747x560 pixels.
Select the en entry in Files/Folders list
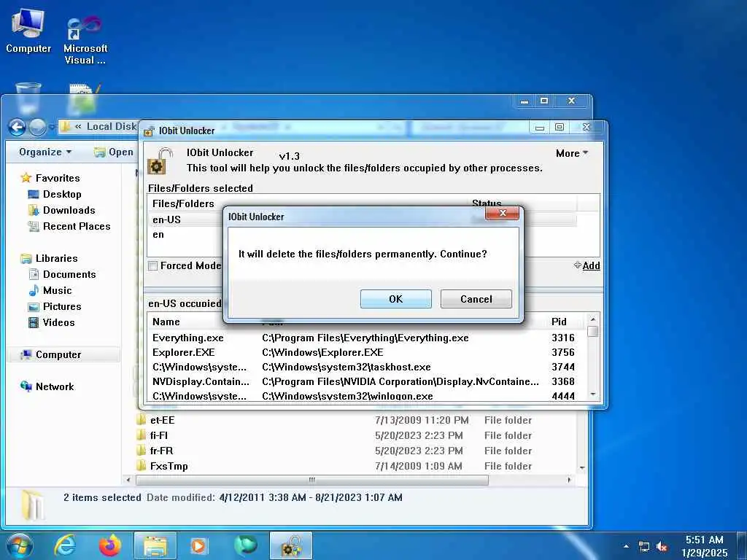click(x=362, y=234)
